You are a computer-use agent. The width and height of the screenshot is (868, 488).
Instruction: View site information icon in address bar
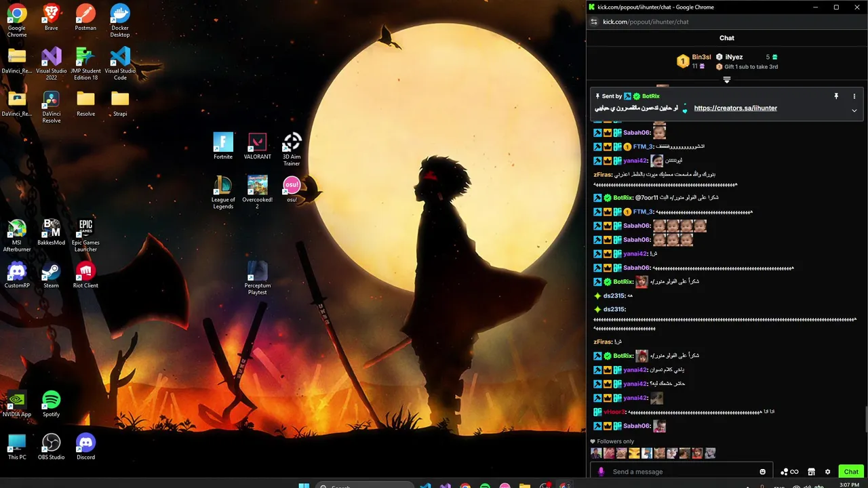[x=594, y=22]
